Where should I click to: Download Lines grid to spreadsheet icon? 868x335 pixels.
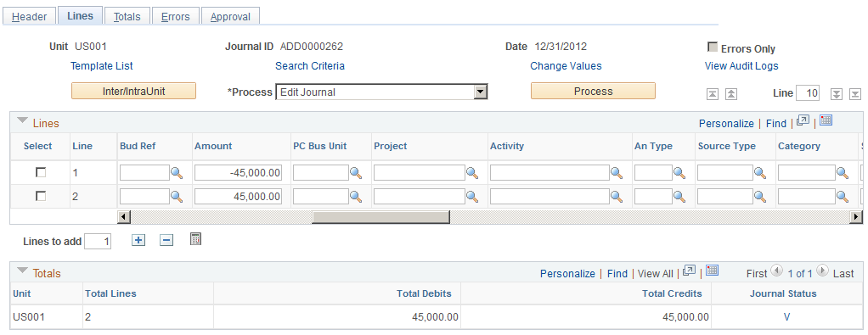pyautogui.click(x=826, y=120)
